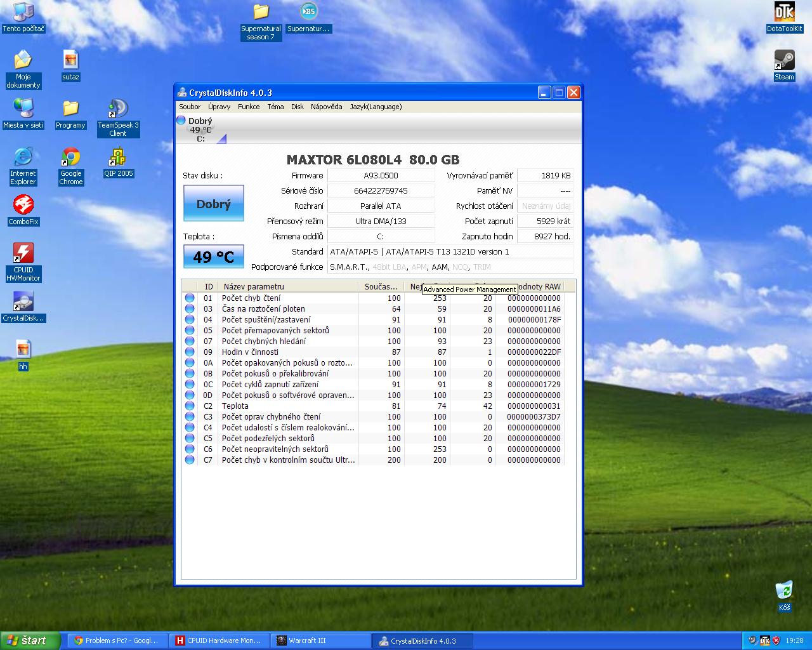Open the Jazyk(Language) menu
This screenshot has width=812, height=650.
pyautogui.click(x=376, y=107)
